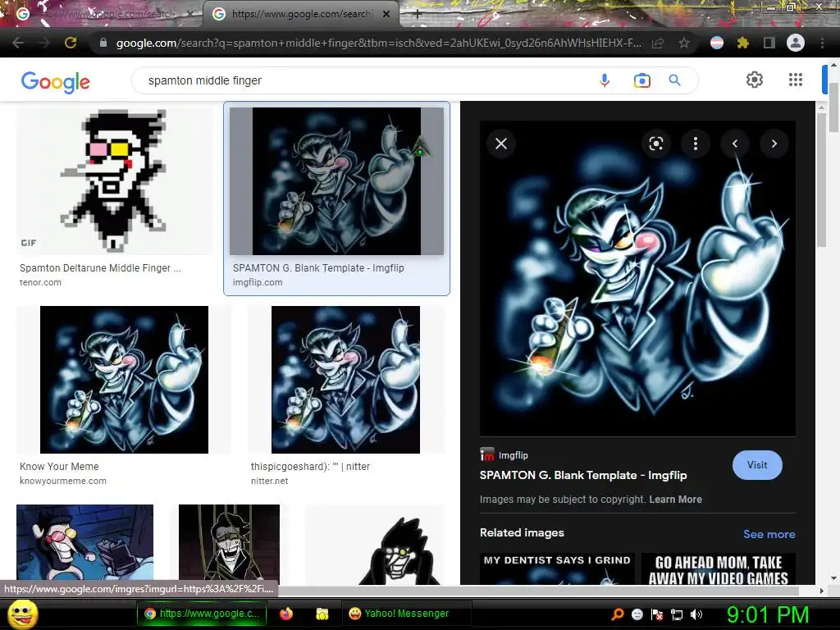
Task: Show previous image in preview panel
Action: 735,144
